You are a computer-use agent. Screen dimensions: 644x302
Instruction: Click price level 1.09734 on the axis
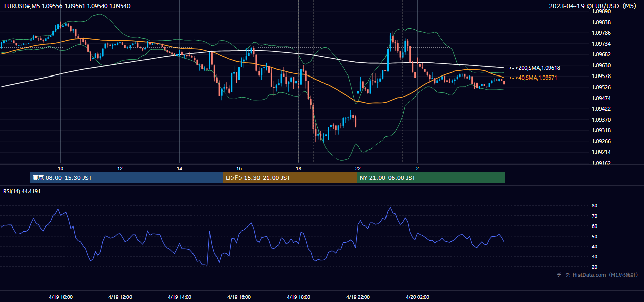tap(601, 44)
